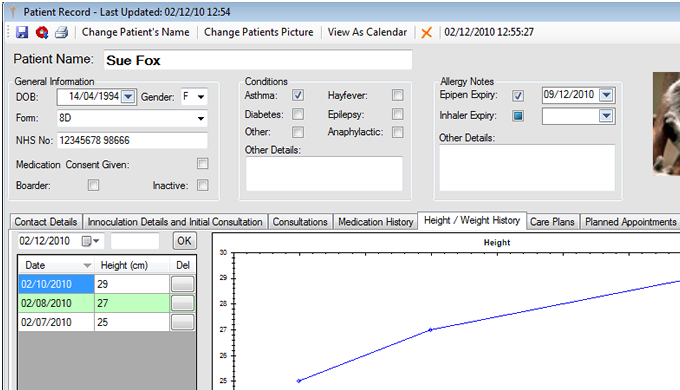Open the Epipen Expiry date dropdown
This screenshot has width=680, height=390.
[606, 95]
